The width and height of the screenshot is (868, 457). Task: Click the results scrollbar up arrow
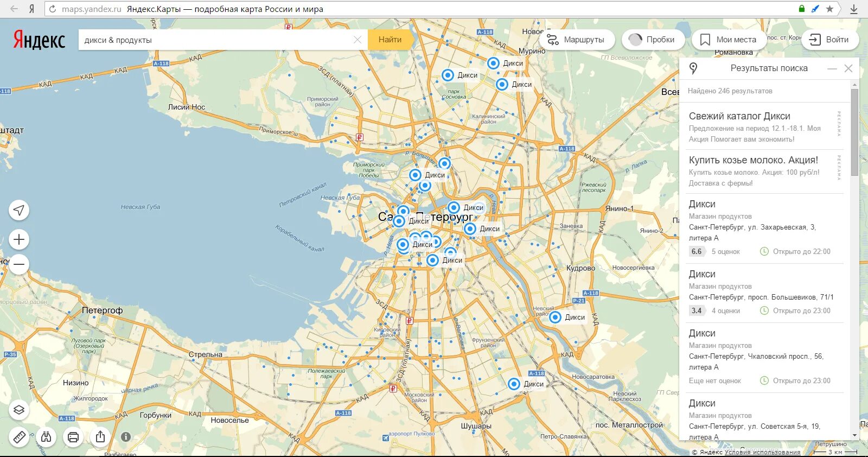(855, 85)
